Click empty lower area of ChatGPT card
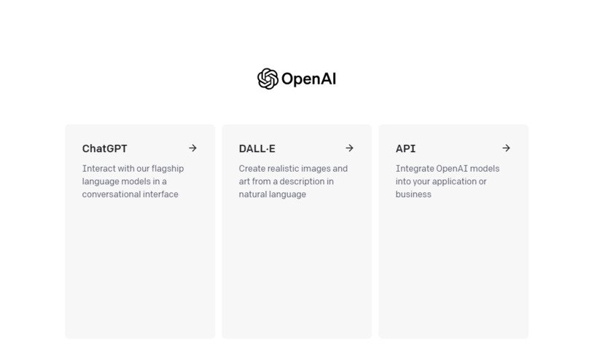This screenshot has height=364, width=605. tap(140, 269)
